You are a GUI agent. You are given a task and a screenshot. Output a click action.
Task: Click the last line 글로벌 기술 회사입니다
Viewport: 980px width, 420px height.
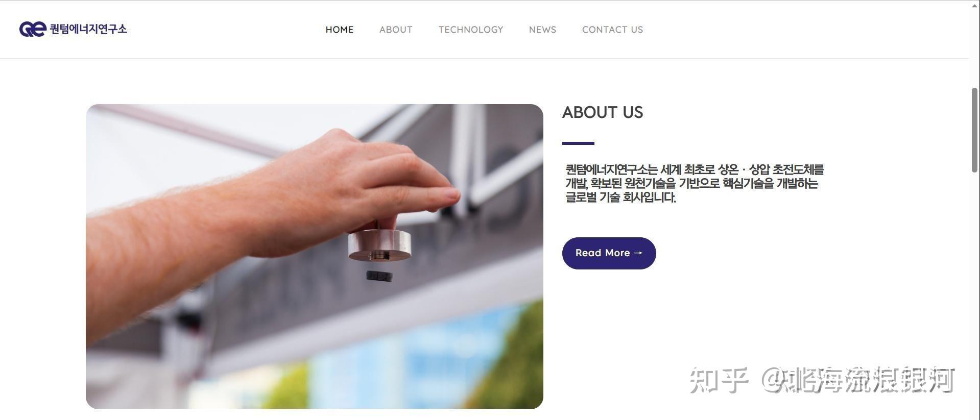(620, 197)
